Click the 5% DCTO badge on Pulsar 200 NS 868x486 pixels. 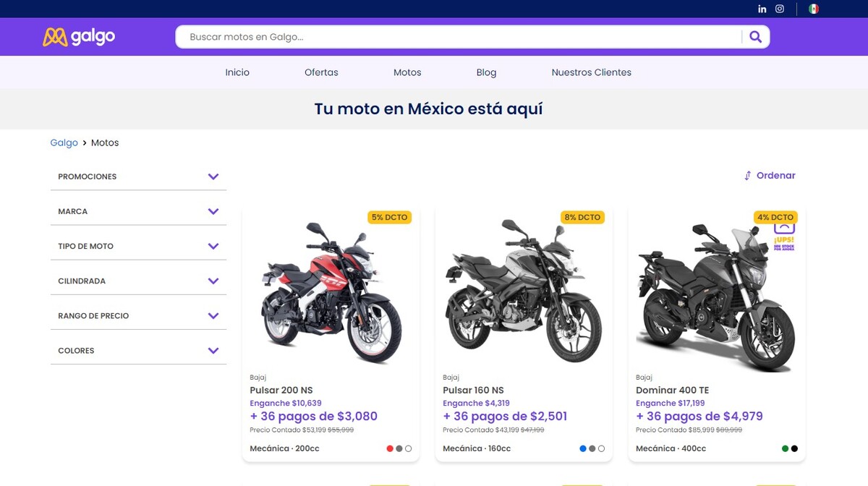[389, 217]
